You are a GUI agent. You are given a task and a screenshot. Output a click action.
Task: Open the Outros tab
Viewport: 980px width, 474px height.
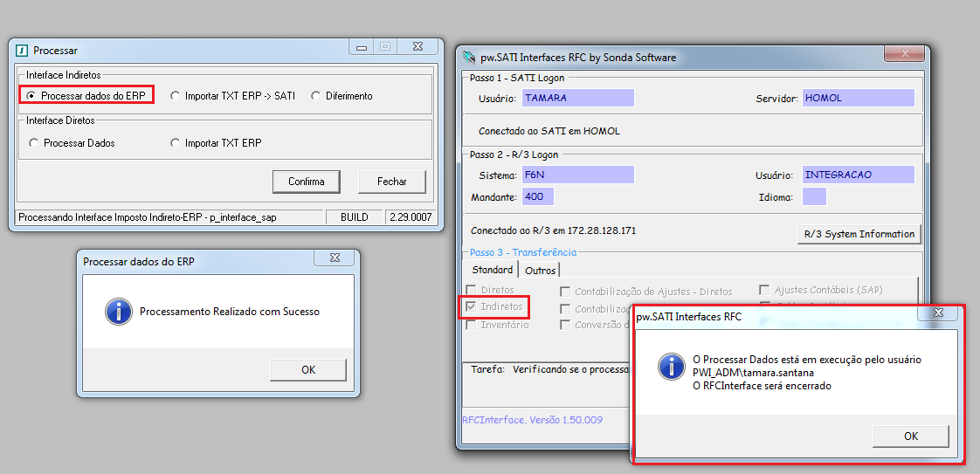tap(540, 271)
